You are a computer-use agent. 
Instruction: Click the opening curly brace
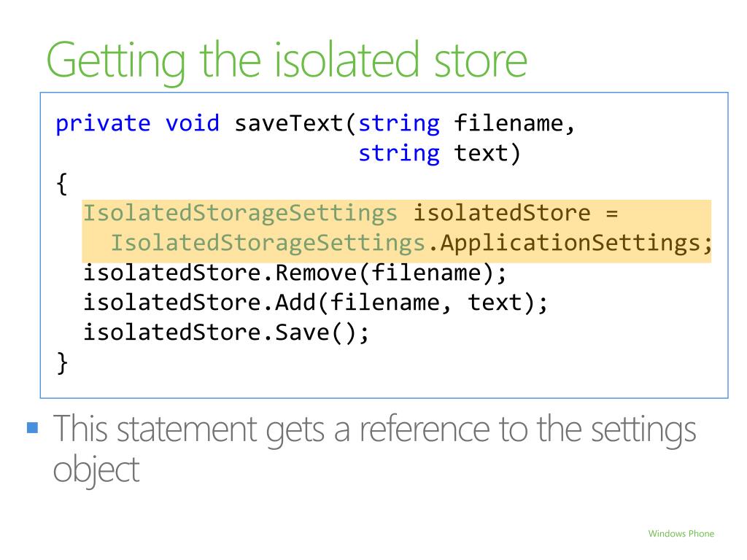61,184
